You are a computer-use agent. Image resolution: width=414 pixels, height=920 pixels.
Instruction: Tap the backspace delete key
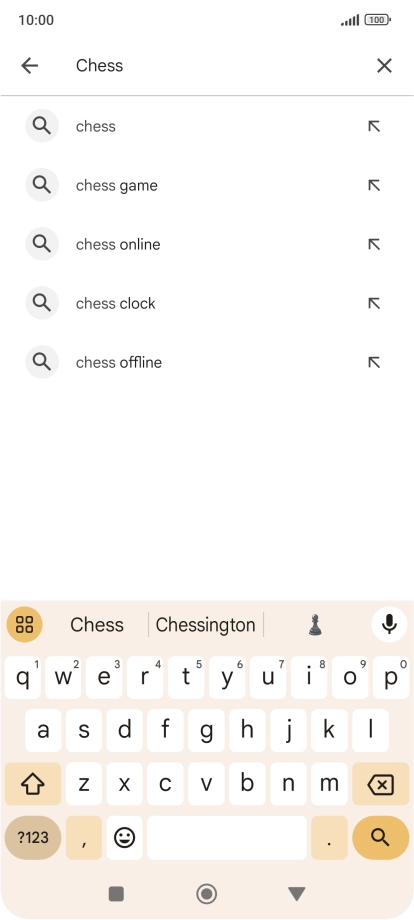pos(381,784)
